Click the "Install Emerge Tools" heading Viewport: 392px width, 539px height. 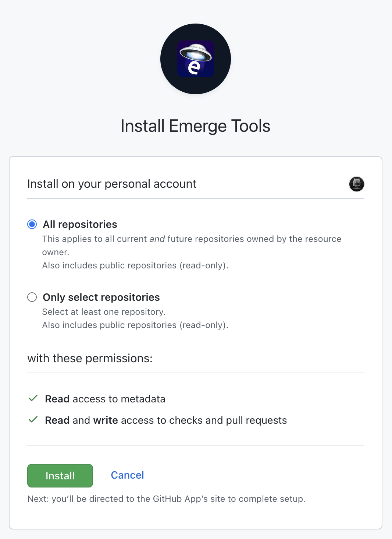[x=196, y=126]
